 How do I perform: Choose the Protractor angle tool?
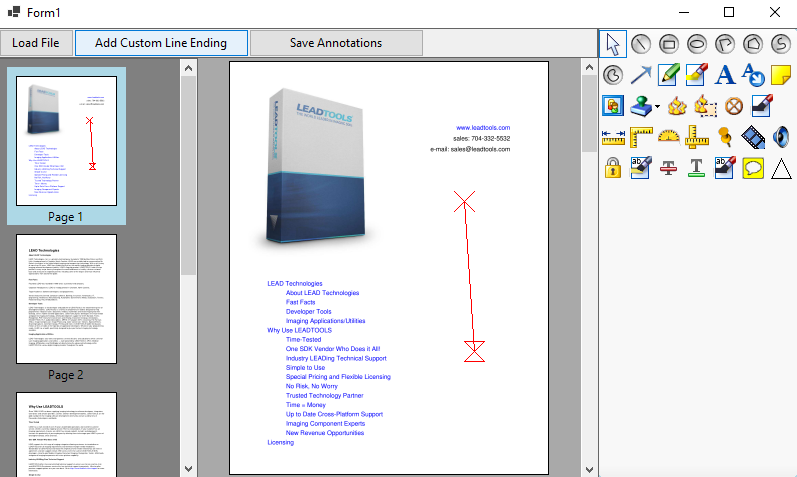click(669, 137)
